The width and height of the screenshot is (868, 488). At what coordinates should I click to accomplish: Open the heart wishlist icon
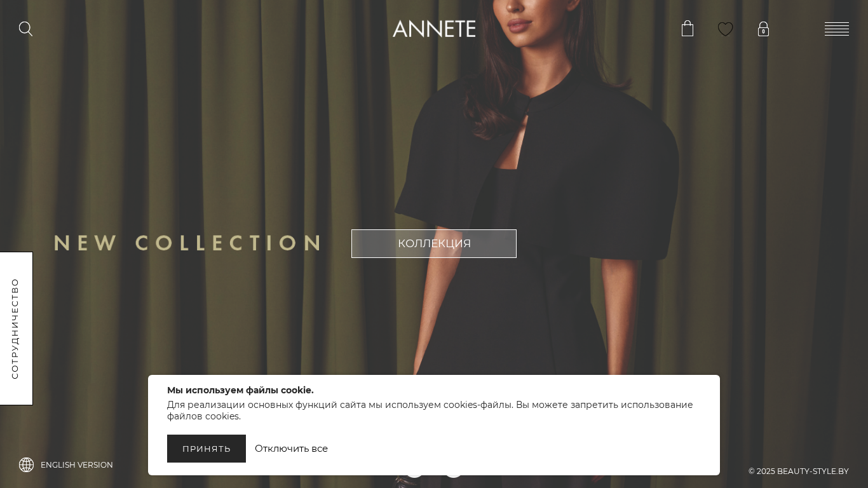coord(726,29)
